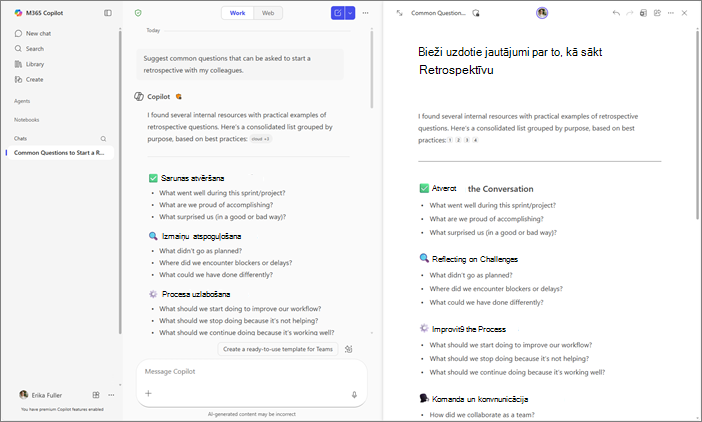The width and height of the screenshot is (702, 422).
Task: Open the Common Questions to Start a R... chat
Action: [x=60, y=153]
